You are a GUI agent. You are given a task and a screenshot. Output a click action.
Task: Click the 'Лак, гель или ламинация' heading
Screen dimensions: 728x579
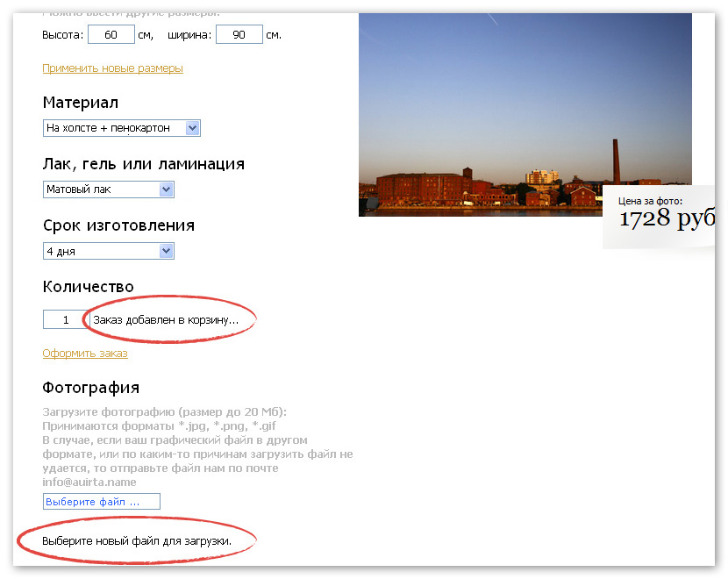144,164
